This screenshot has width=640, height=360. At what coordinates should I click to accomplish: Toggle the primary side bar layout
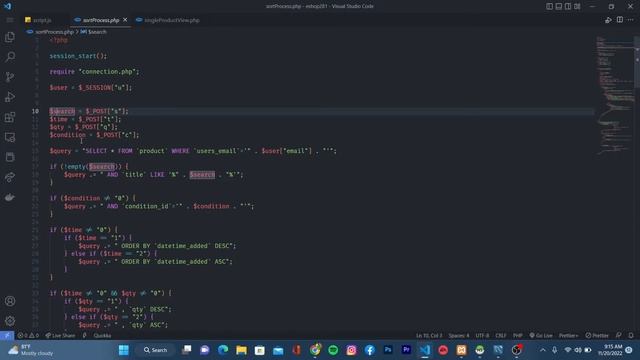coord(549,6)
